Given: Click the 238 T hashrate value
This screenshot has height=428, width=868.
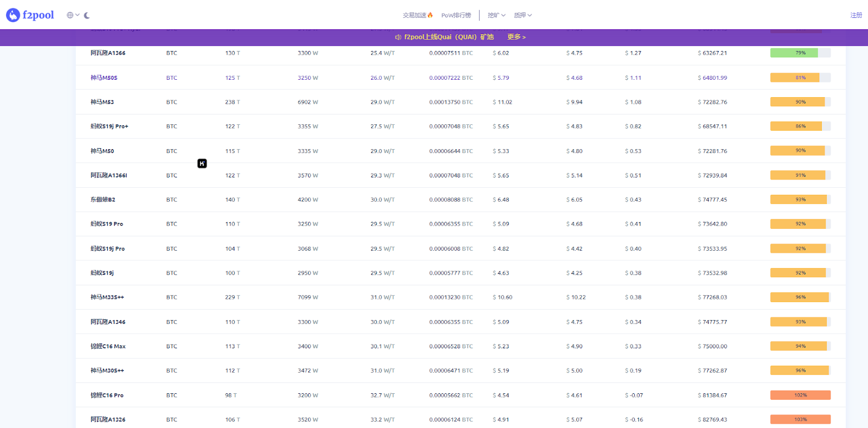Looking at the screenshot, I should 232,102.
